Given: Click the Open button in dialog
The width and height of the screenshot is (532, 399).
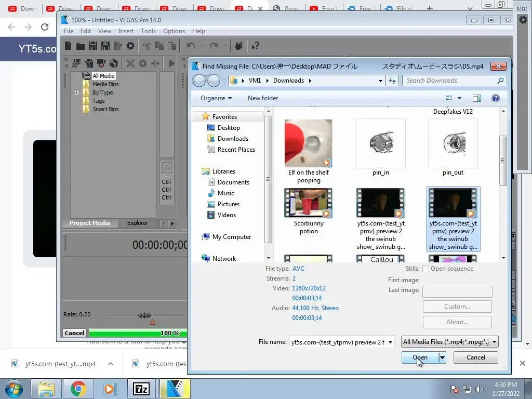Looking at the screenshot, I should [420, 357].
